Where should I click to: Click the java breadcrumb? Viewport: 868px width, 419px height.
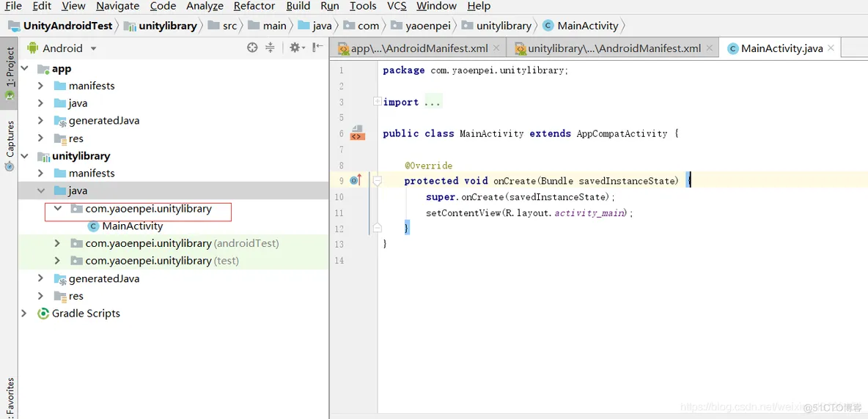pyautogui.click(x=315, y=26)
